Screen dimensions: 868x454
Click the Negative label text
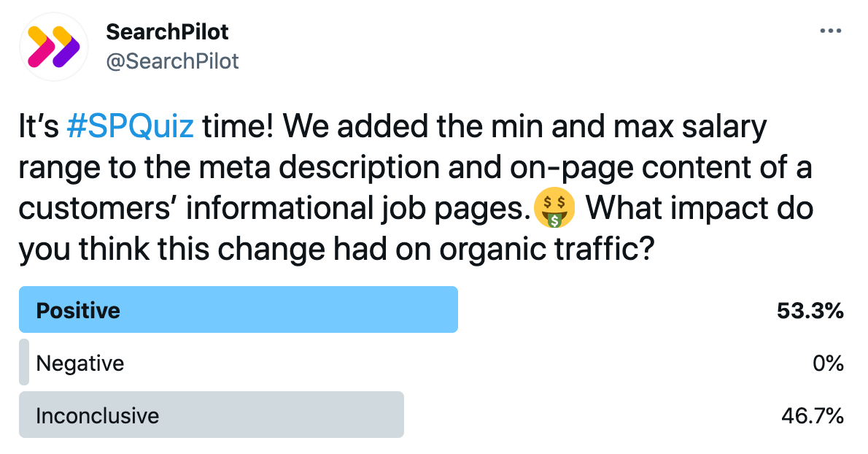(x=80, y=363)
